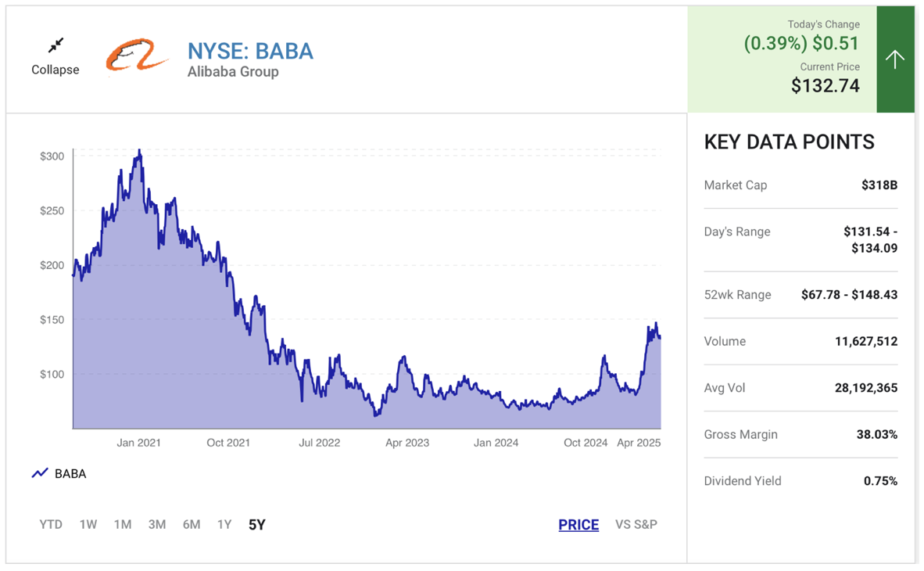The height and width of the screenshot is (571, 924).
Task: Show the 3M price history
Action: pyautogui.click(x=157, y=524)
